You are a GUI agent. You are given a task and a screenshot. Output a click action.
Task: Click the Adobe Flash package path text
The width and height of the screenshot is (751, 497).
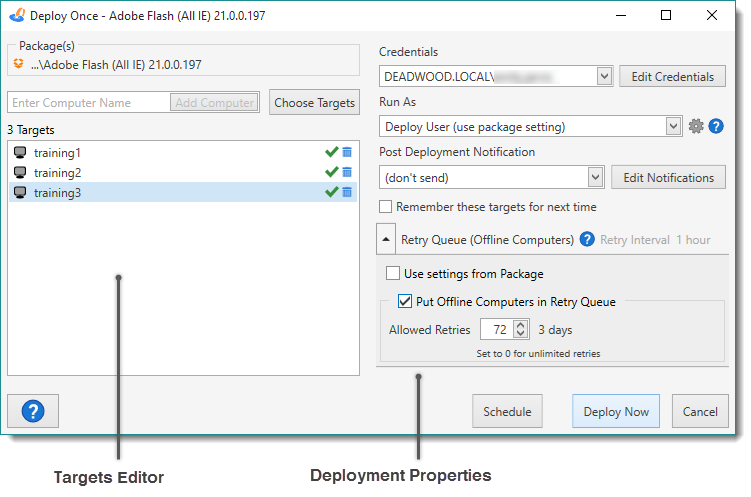pyautogui.click(x=116, y=65)
